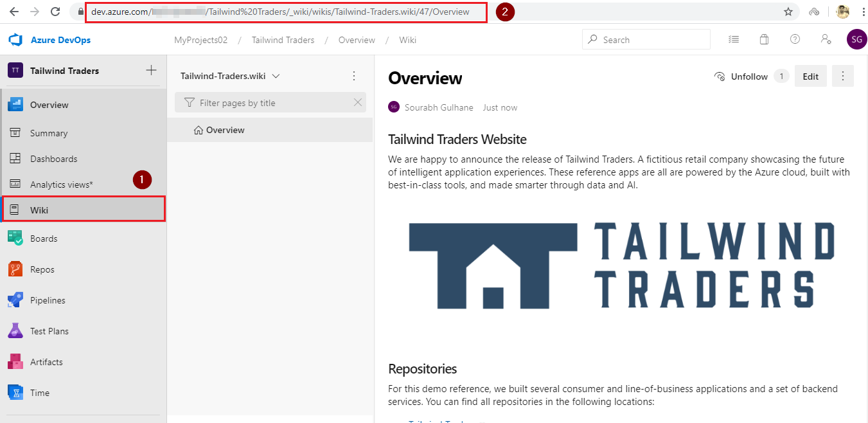Bookmark page with star icon

[x=788, y=12]
